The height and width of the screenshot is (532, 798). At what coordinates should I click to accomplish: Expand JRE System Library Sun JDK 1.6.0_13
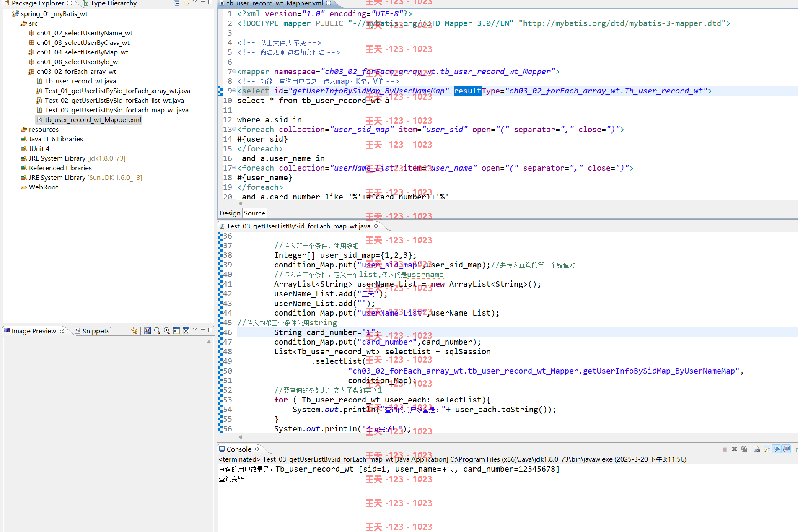tap(85, 177)
